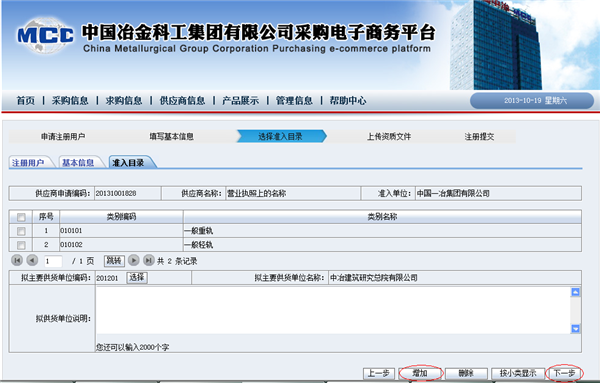Check the row for code 010102

coord(21,245)
